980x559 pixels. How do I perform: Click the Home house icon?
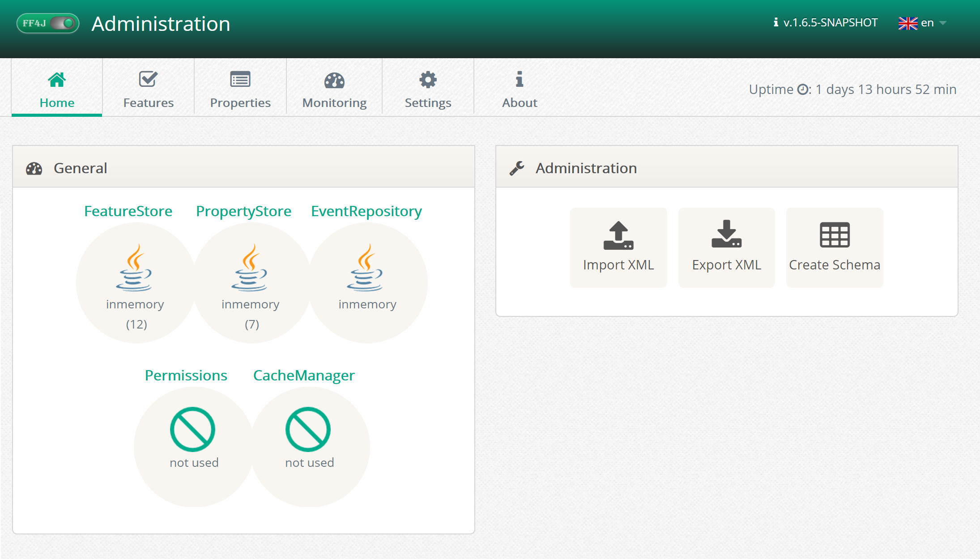tap(57, 80)
